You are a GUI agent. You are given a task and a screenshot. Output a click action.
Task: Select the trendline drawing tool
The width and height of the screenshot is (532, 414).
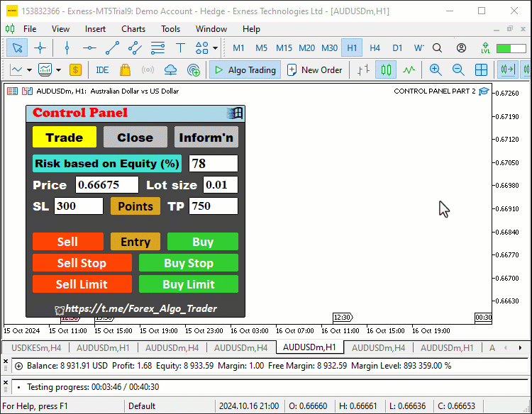(x=112, y=48)
